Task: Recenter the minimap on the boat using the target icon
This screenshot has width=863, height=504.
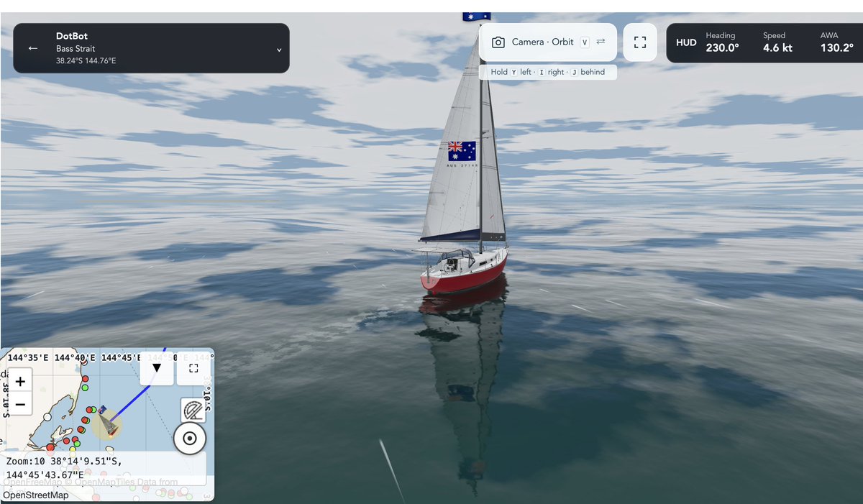Action: [190, 438]
